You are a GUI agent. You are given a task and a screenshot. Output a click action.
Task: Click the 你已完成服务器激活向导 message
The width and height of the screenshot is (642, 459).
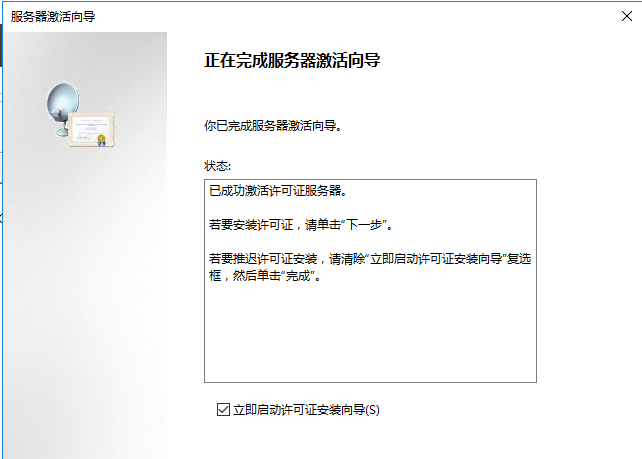pos(273,125)
